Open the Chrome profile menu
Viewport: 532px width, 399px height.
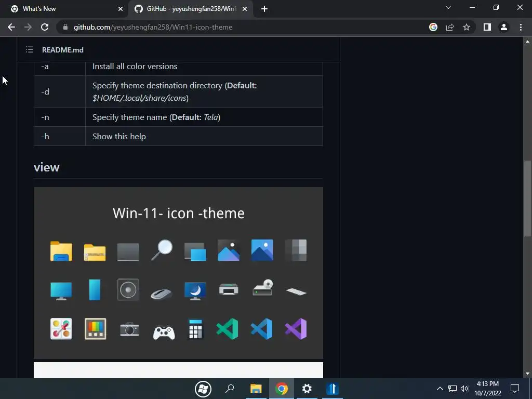[504, 27]
